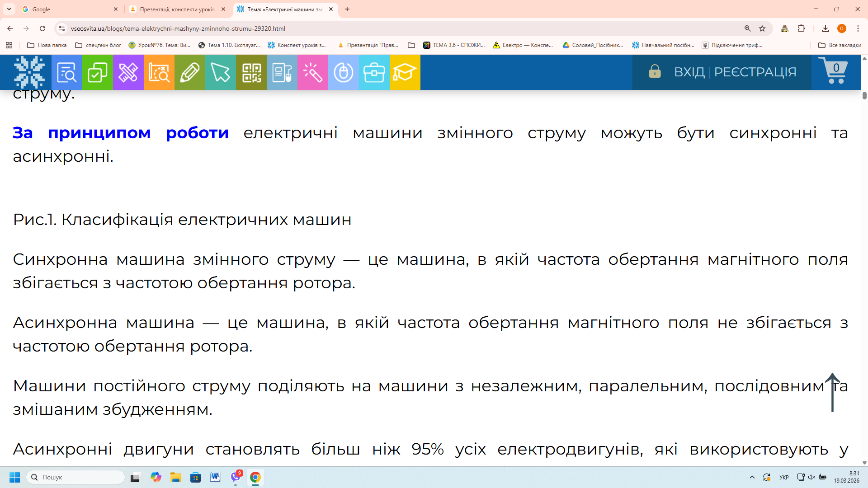Click the yellow graduation cap icon
Image resolution: width=868 pixels, height=488 pixels.
[x=405, y=72]
